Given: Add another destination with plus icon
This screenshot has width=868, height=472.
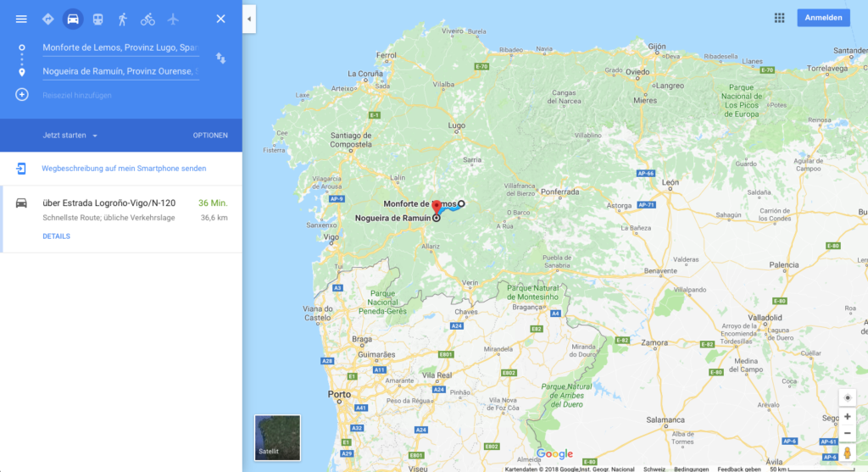Looking at the screenshot, I should coord(21,95).
